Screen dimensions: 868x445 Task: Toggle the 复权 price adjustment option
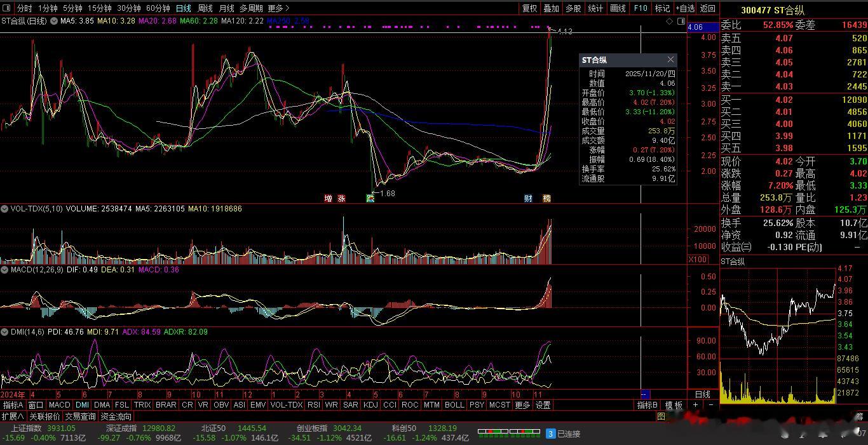529,8
